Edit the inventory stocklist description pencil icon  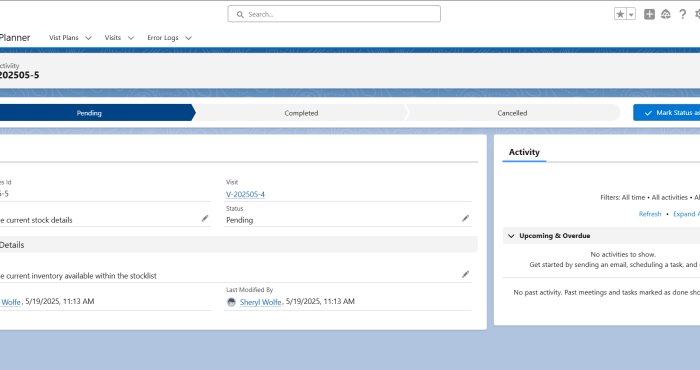[465, 274]
